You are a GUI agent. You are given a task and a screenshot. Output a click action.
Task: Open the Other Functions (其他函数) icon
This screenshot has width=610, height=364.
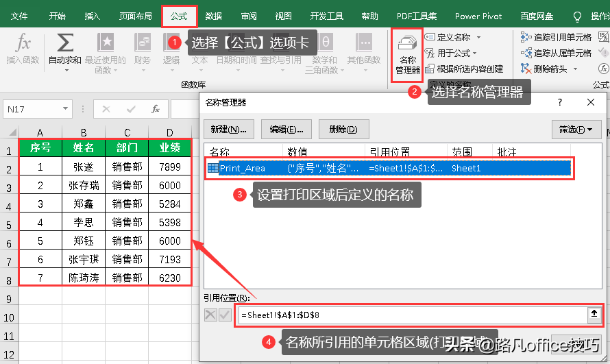[364, 43]
